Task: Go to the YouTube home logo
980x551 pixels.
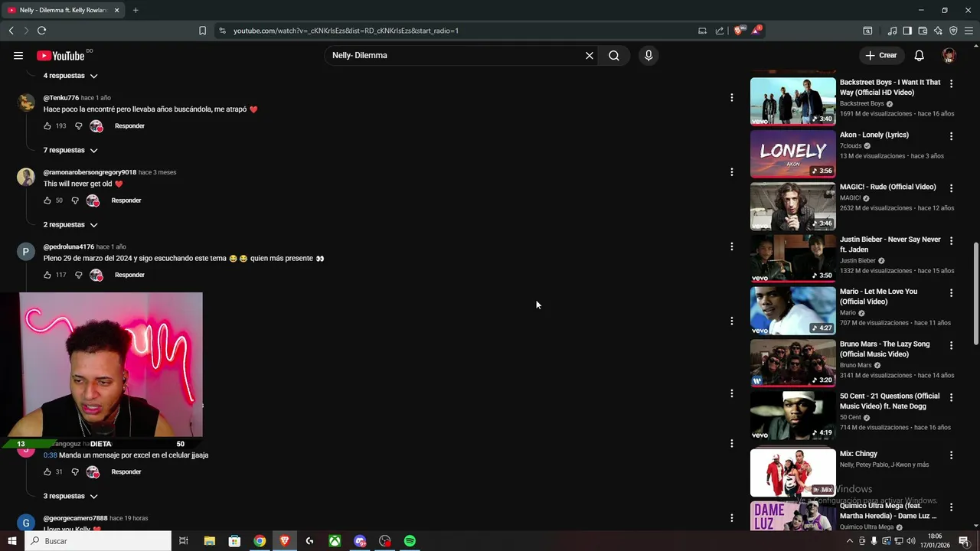Action: (x=60, y=55)
